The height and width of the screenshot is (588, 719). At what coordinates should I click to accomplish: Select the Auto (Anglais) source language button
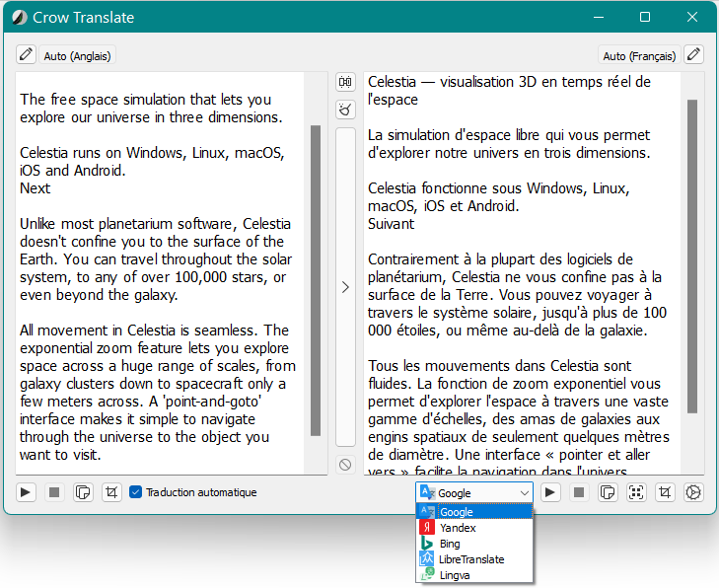(77, 55)
